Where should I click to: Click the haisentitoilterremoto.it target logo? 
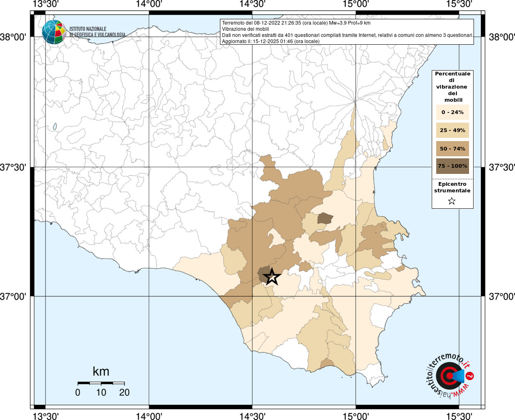(448, 375)
